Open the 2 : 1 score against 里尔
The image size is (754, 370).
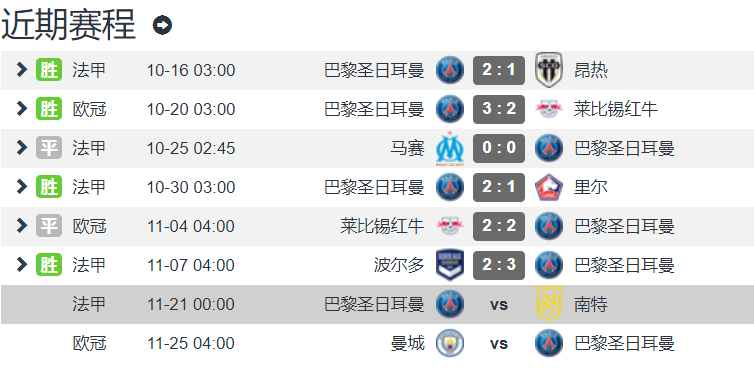(x=499, y=187)
